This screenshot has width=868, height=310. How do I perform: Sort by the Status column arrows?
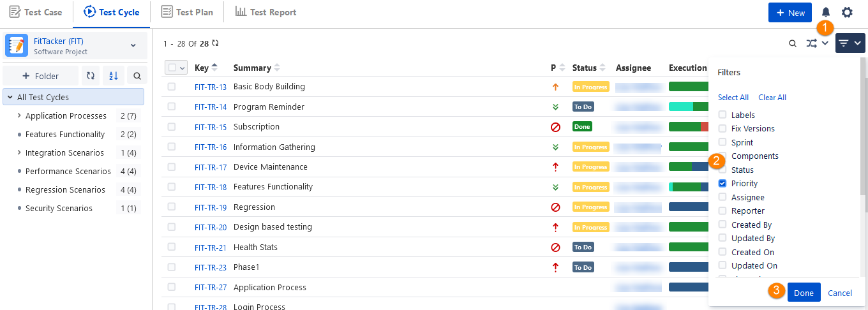tap(602, 68)
